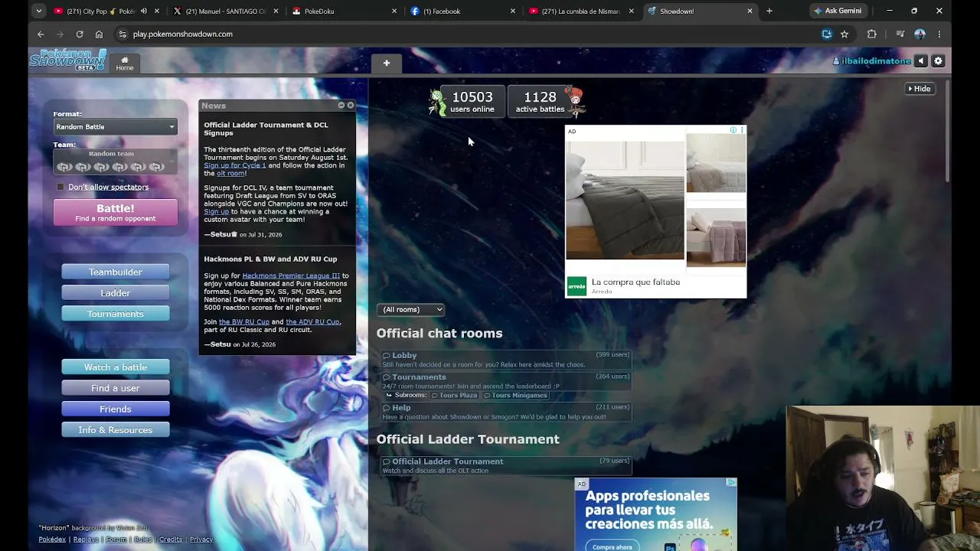Image resolution: width=980 pixels, height=551 pixels.
Task: Open Showdown options via the gear icon
Action: tap(938, 61)
